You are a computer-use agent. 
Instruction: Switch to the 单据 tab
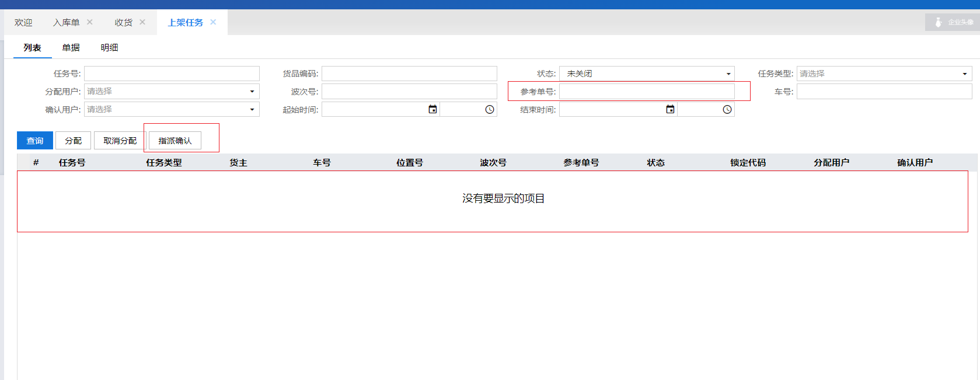71,48
